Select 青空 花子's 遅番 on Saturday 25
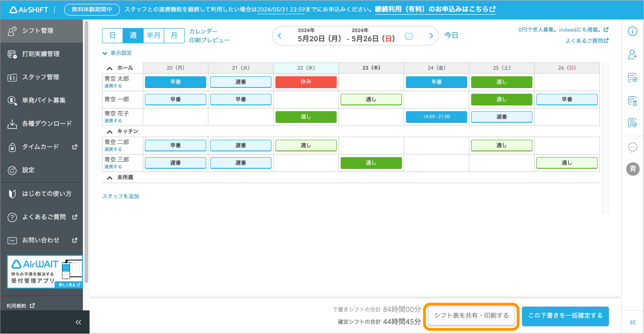 [x=501, y=117]
